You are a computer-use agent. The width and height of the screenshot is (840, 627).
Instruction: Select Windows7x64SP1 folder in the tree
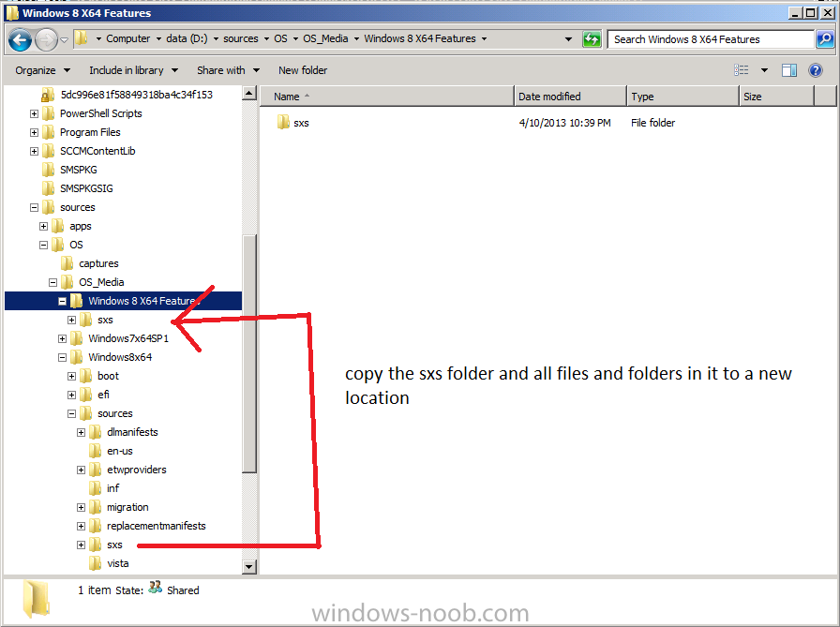coord(128,338)
